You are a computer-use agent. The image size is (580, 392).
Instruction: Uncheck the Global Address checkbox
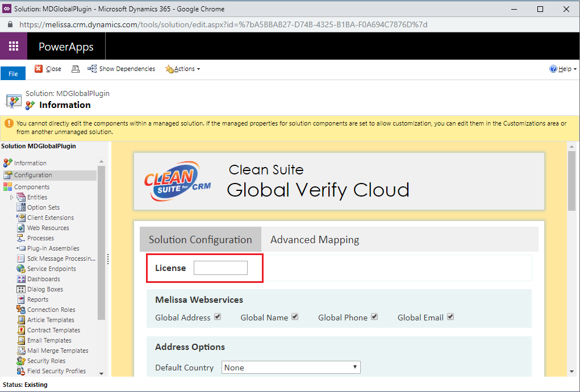pyautogui.click(x=218, y=317)
